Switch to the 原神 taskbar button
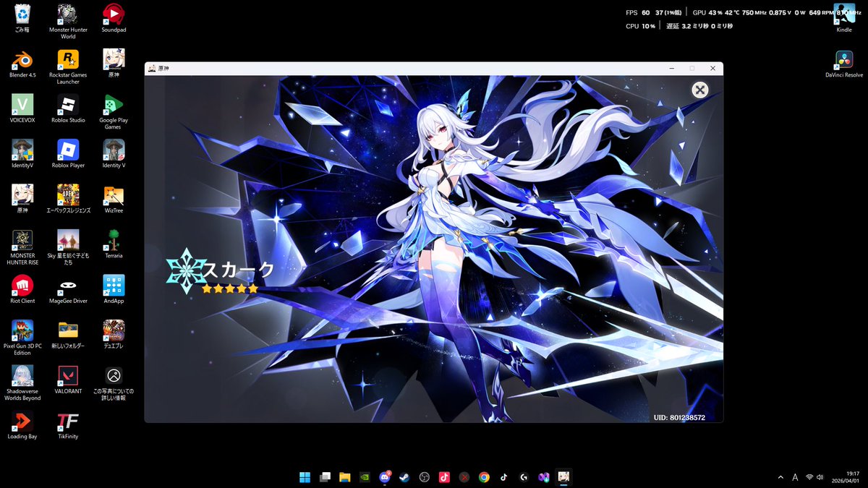The image size is (868, 488). pos(563,476)
